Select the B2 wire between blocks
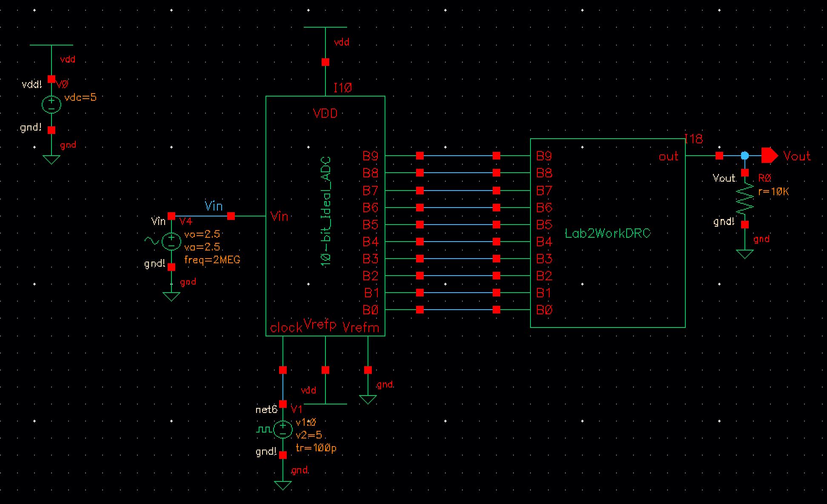 point(458,276)
